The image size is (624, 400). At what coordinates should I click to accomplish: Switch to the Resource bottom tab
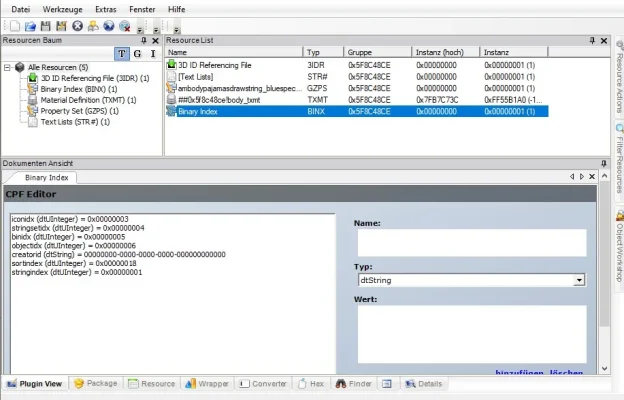coord(151,384)
